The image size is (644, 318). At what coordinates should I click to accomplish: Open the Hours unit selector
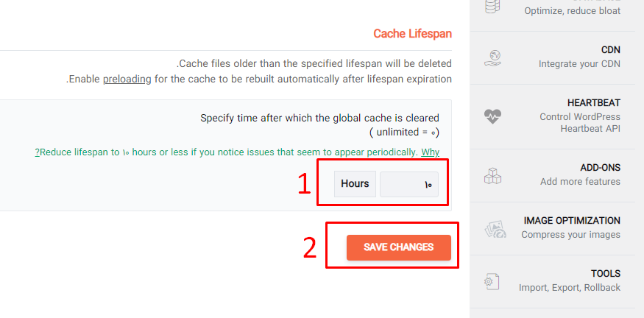tap(355, 183)
